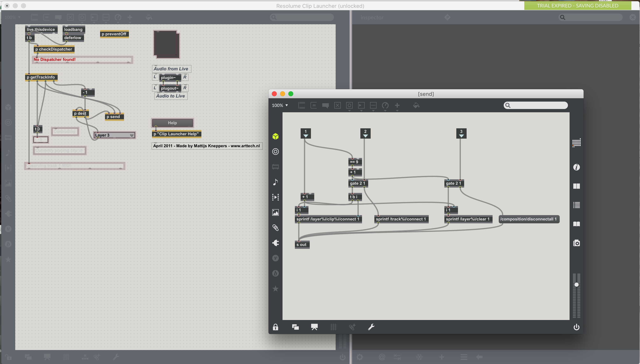
Task: Open the 100% zoom dropdown in send window
Action: coord(280,105)
